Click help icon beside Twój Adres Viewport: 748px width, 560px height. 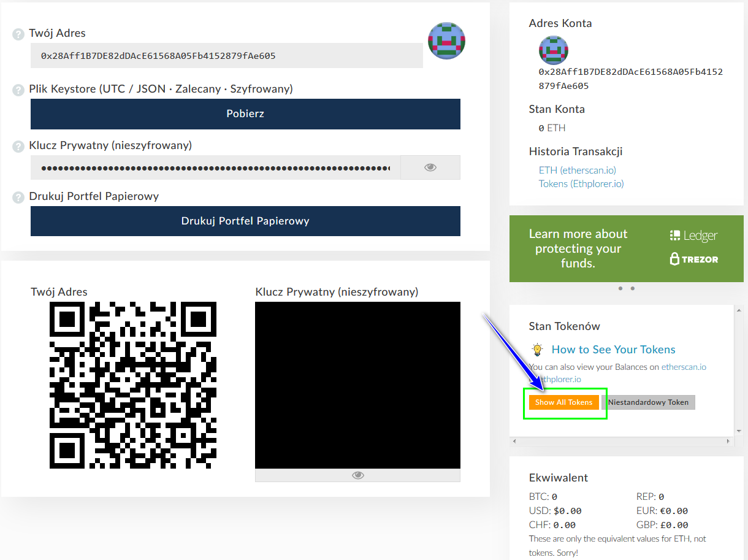click(x=18, y=34)
